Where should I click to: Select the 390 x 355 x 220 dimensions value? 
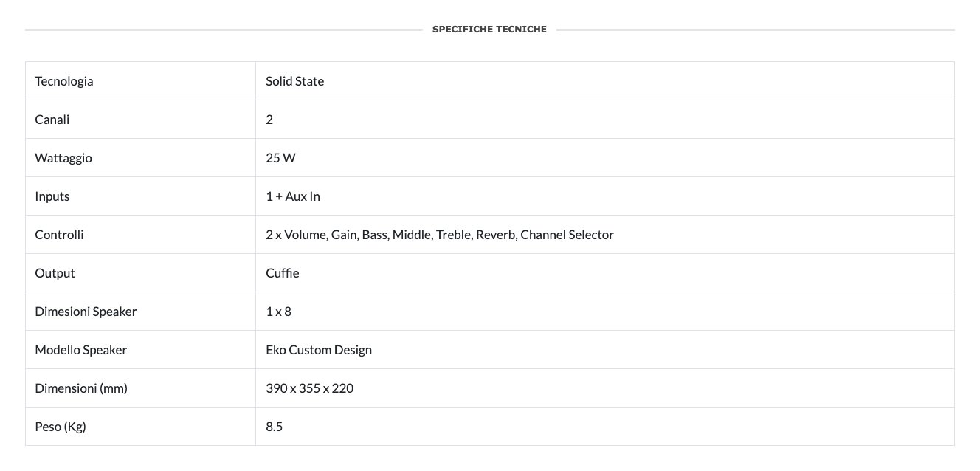(309, 388)
